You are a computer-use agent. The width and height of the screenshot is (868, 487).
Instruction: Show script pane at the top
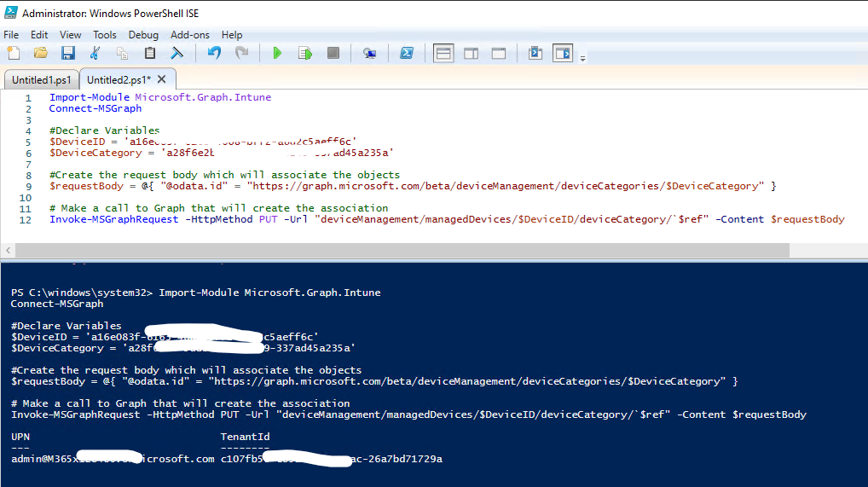[x=443, y=53]
